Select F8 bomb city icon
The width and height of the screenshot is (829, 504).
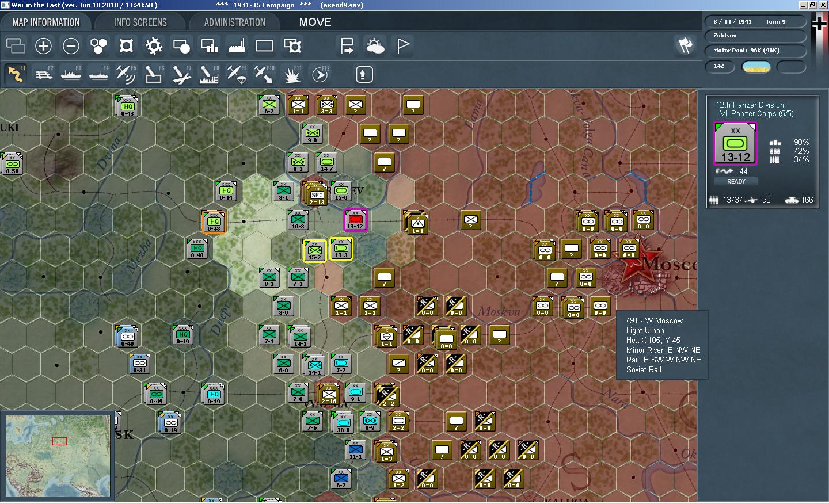209,74
